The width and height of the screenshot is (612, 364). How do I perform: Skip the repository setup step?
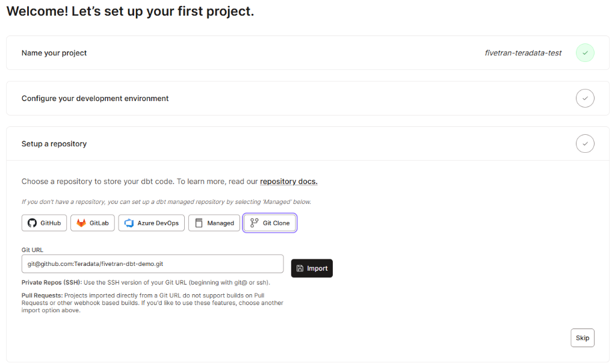[x=582, y=338]
